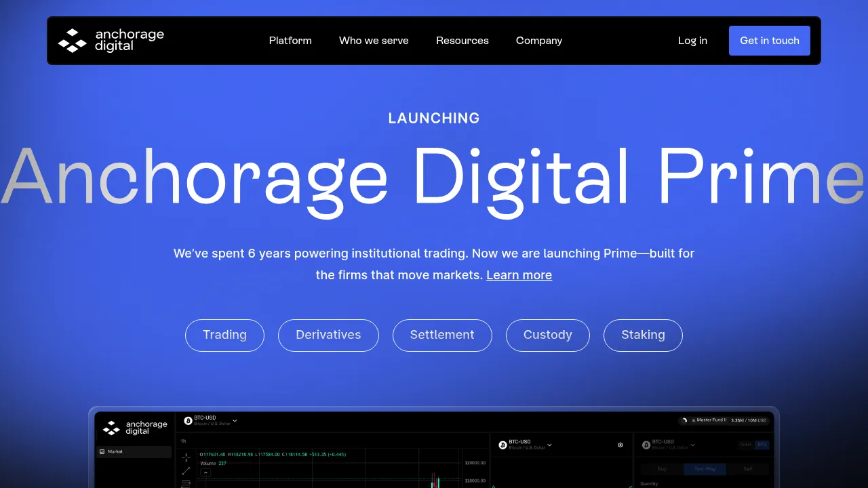This screenshot has width=868, height=488.
Task: Select the Two-Way option
Action: coord(705,469)
